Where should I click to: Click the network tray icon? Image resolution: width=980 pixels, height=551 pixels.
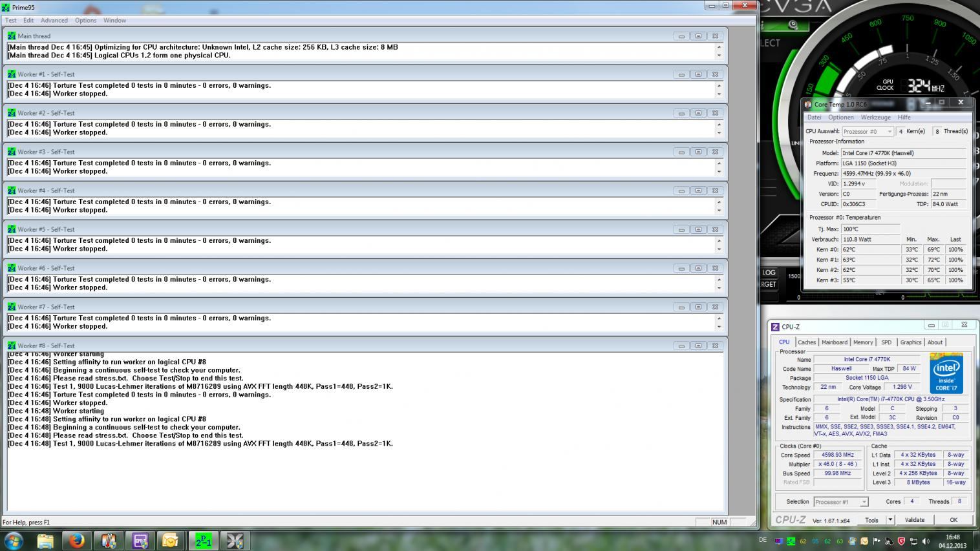click(913, 541)
